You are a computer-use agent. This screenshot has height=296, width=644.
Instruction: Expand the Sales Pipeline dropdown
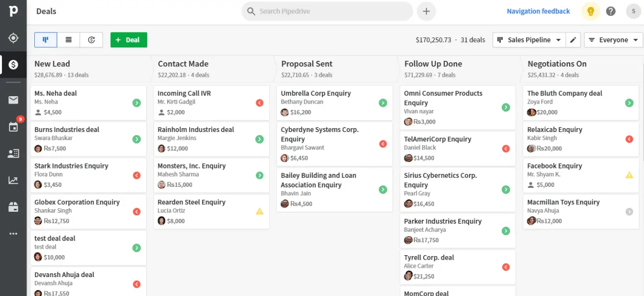pyautogui.click(x=529, y=40)
